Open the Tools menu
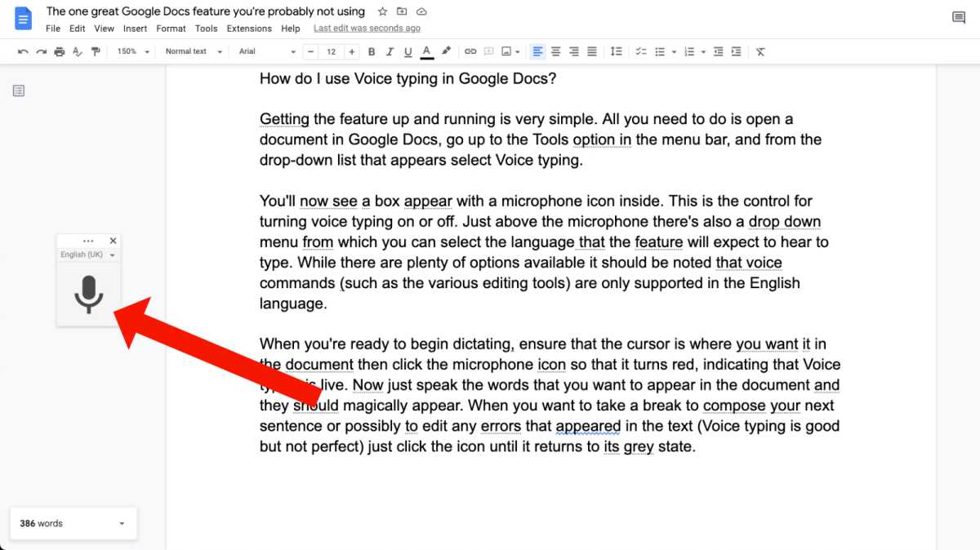Screen dimensions: 980x550 tap(206, 29)
